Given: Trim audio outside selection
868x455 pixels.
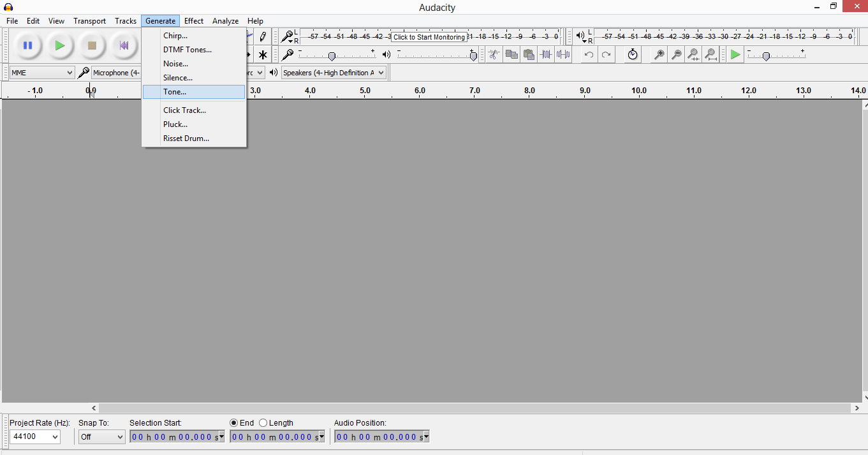Looking at the screenshot, I should tap(546, 54).
